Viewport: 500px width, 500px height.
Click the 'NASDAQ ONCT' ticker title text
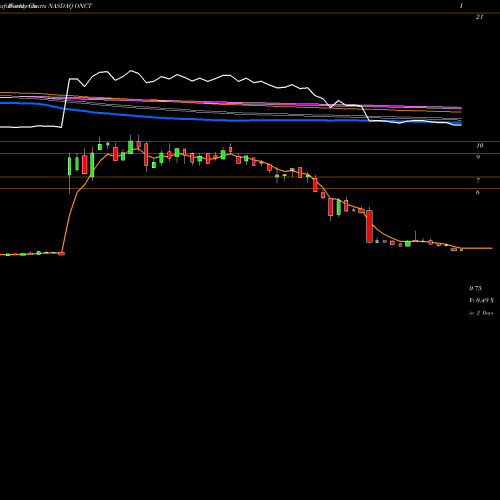(70, 6)
